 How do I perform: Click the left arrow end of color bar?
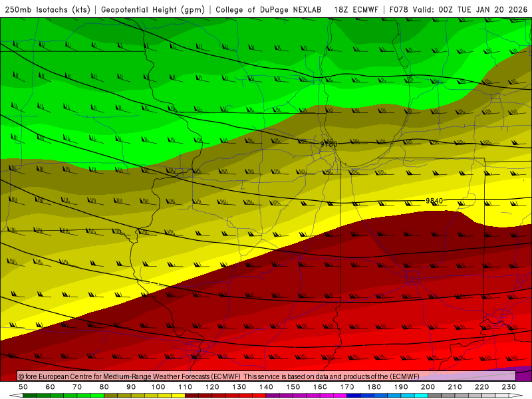[16, 395]
